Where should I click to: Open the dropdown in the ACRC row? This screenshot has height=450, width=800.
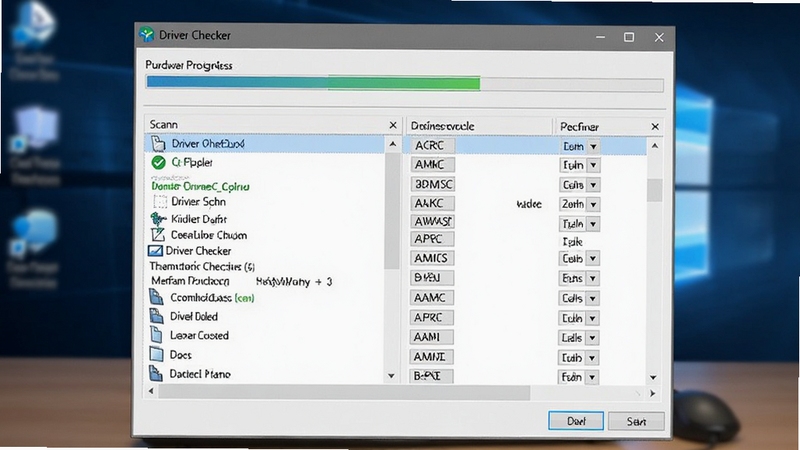tap(593, 147)
